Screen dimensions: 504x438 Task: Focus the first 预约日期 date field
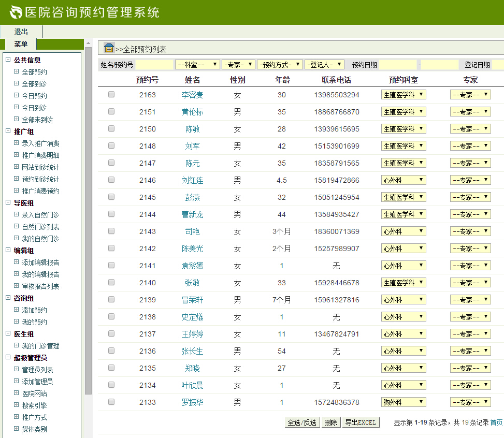point(398,65)
